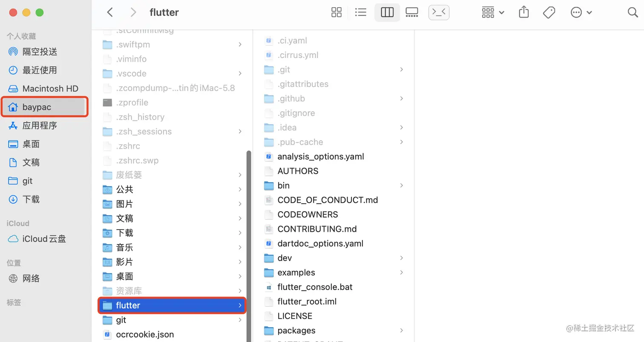The width and height of the screenshot is (644, 342).
Task: Click the home column scrollbar
Action: pos(249,246)
